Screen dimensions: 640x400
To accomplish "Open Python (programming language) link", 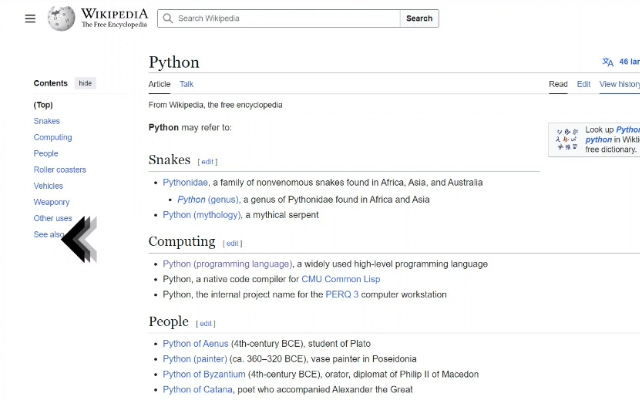I will 227,264.
